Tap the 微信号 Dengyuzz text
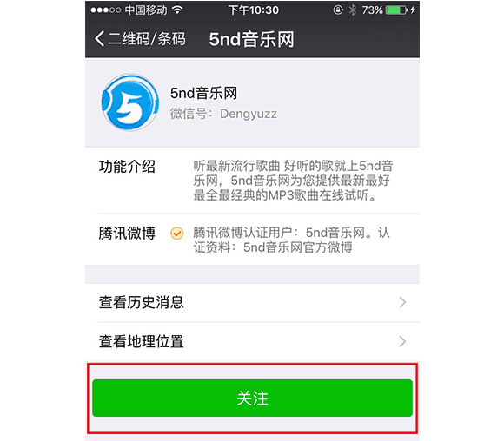Screen dimensions: 504x441 (x=223, y=114)
